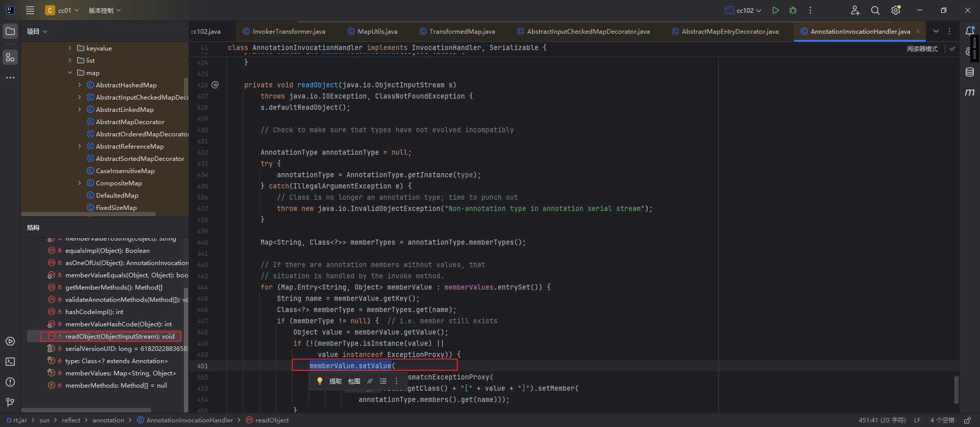
Task: Show more tool windows ellipsis
Action: (x=10, y=78)
